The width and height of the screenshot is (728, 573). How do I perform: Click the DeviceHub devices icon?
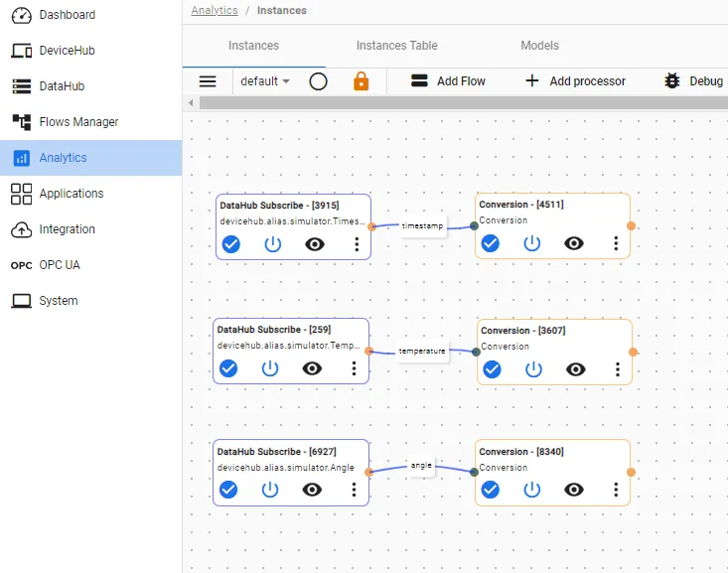[22, 51]
